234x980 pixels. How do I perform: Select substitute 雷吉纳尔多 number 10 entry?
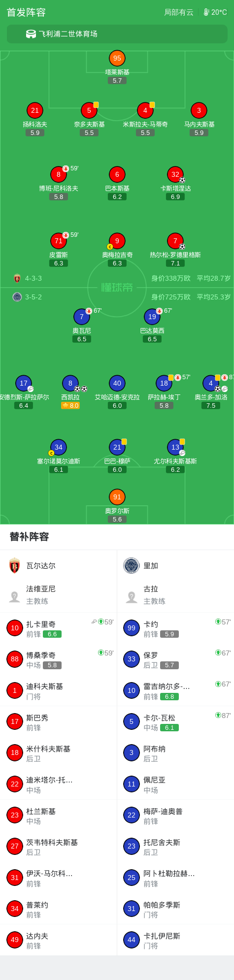[x=176, y=691]
